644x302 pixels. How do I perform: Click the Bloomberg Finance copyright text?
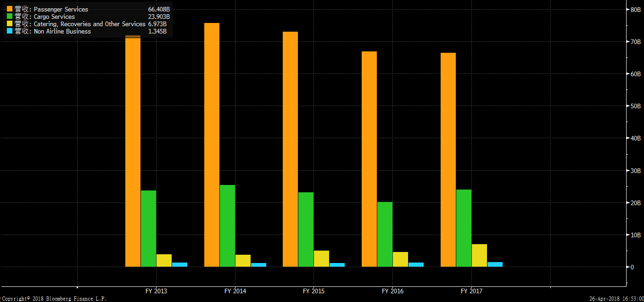click(54, 299)
